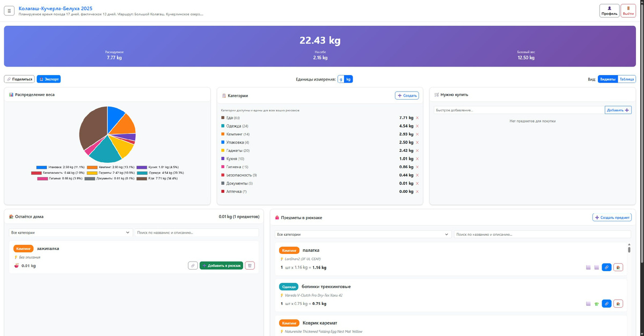This screenshot has height=336, width=644.
Task: Click the search field in Предметы в рюкзаке
Action: 543,234
